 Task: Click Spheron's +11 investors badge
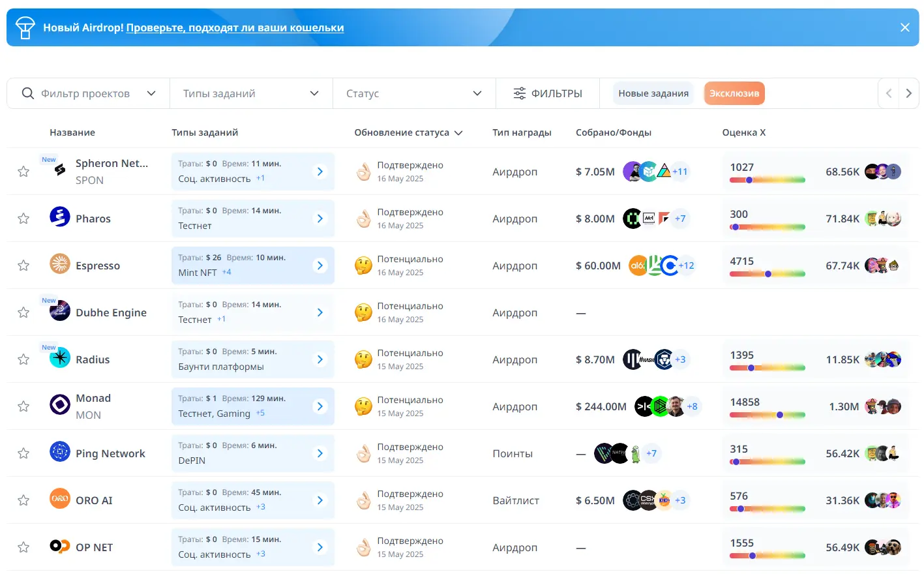click(x=680, y=172)
